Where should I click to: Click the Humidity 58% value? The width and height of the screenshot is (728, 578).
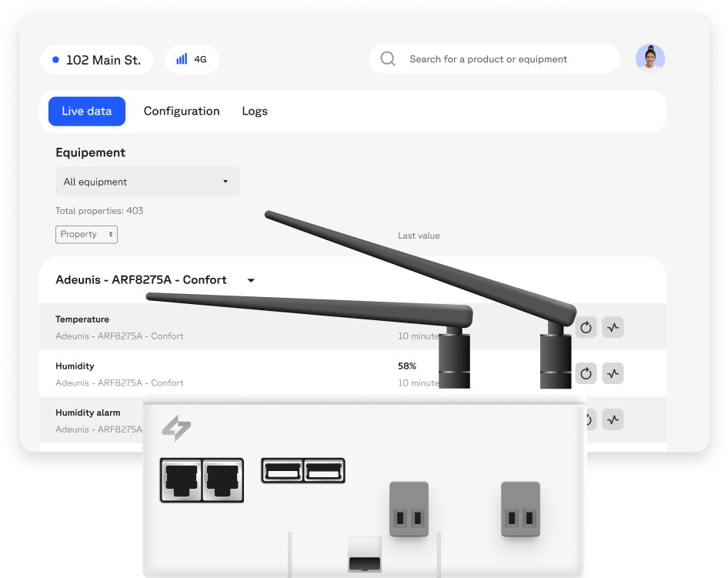coord(407,366)
